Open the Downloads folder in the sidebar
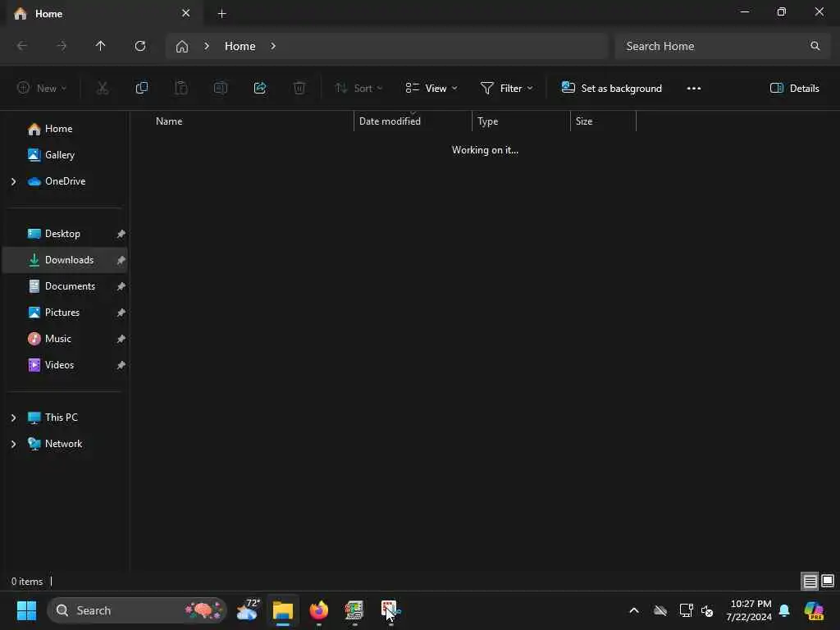Image resolution: width=840 pixels, height=630 pixels. (65, 260)
